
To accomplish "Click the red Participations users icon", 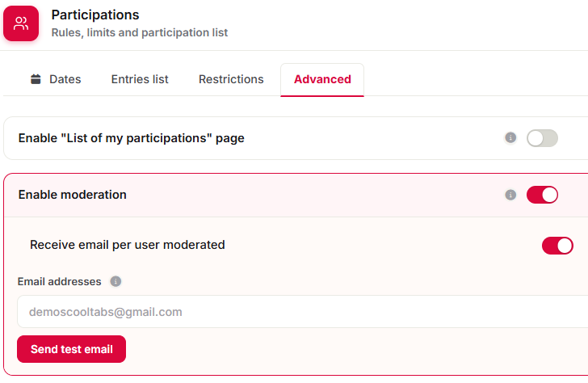I will [x=21, y=23].
